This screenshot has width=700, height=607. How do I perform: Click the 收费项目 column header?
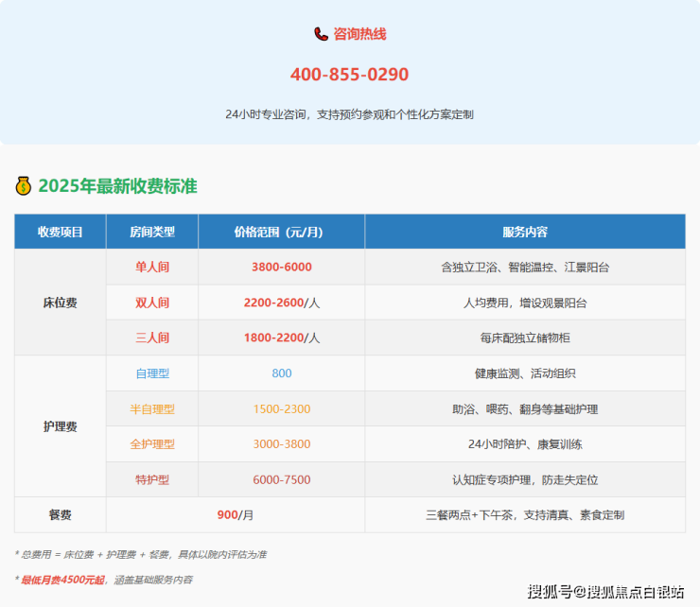61,232
